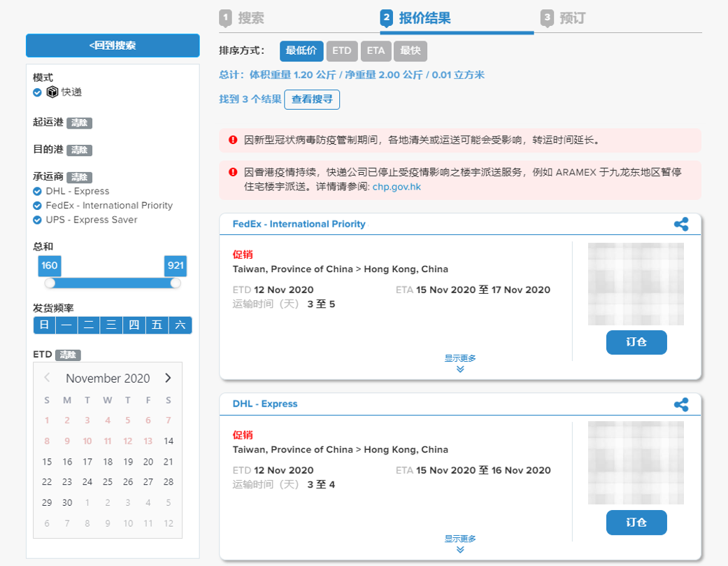The width and height of the screenshot is (728, 566).
Task: Sort results by ETA
Action: pyautogui.click(x=376, y=50)
